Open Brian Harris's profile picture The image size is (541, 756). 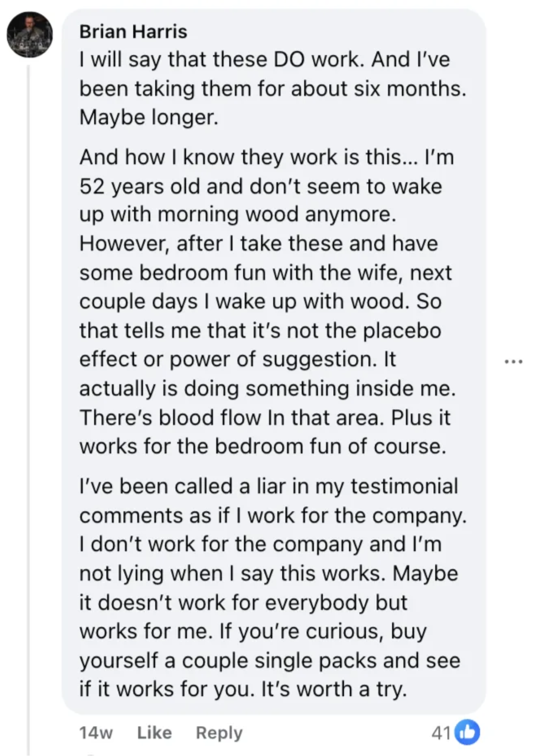[30, 34]
